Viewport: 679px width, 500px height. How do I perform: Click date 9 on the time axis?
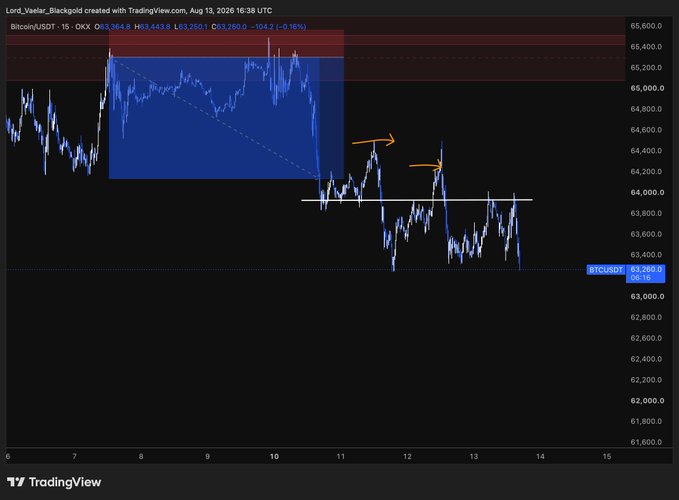(x=207, y=456)
